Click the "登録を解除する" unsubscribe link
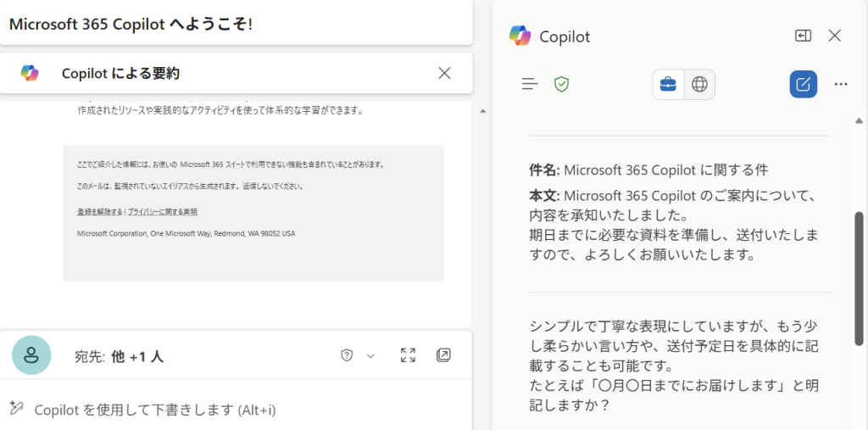868x430 pixels. pyautogui.click(x=99, y=211)
